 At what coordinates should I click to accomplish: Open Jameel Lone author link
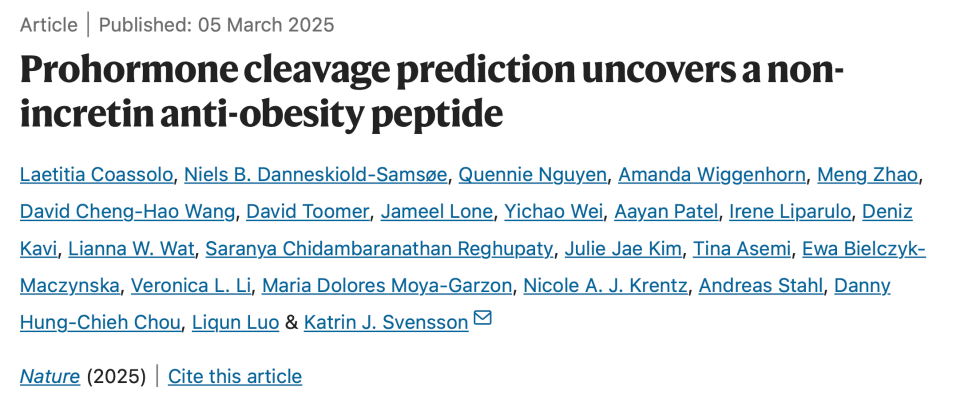click(x=437, y=212)
